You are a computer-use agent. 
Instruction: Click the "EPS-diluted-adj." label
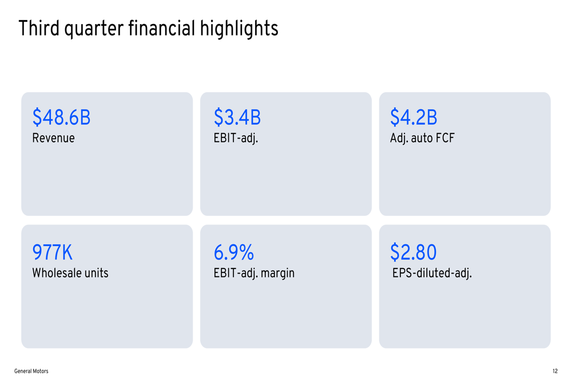[x=432, y=273]
